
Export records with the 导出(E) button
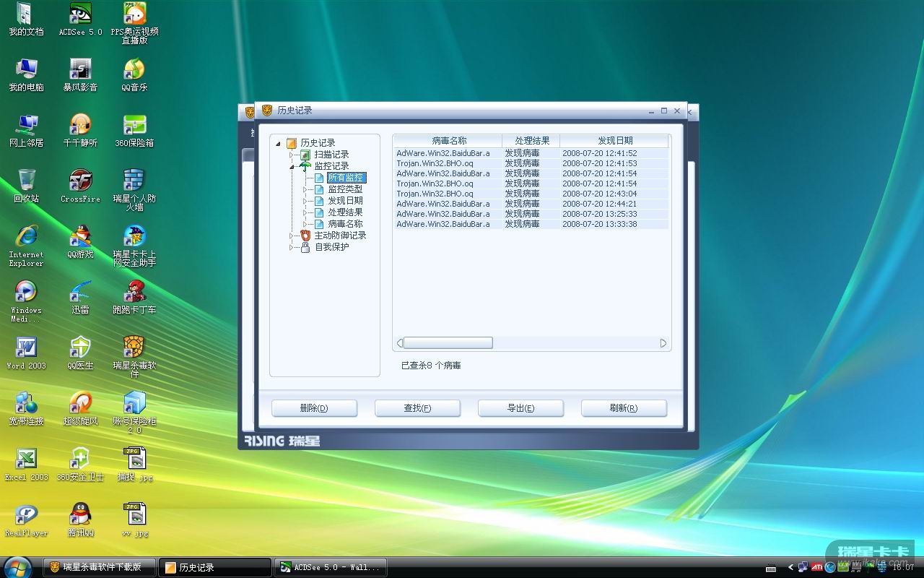(520, 408)
